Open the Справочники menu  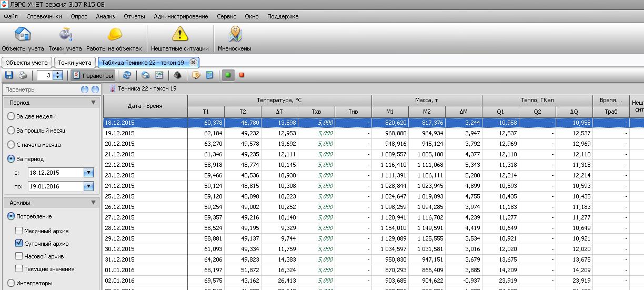pos(44,16)
